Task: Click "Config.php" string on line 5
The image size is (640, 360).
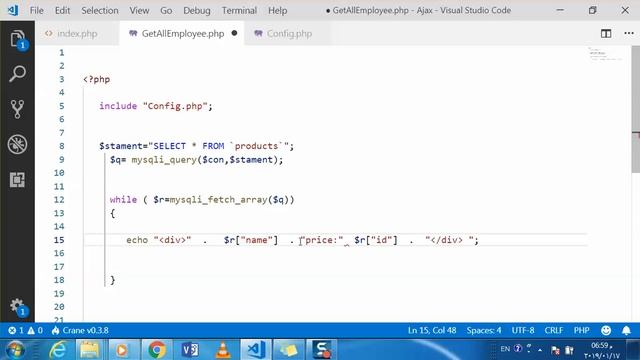Action: (x=175, y=106)
